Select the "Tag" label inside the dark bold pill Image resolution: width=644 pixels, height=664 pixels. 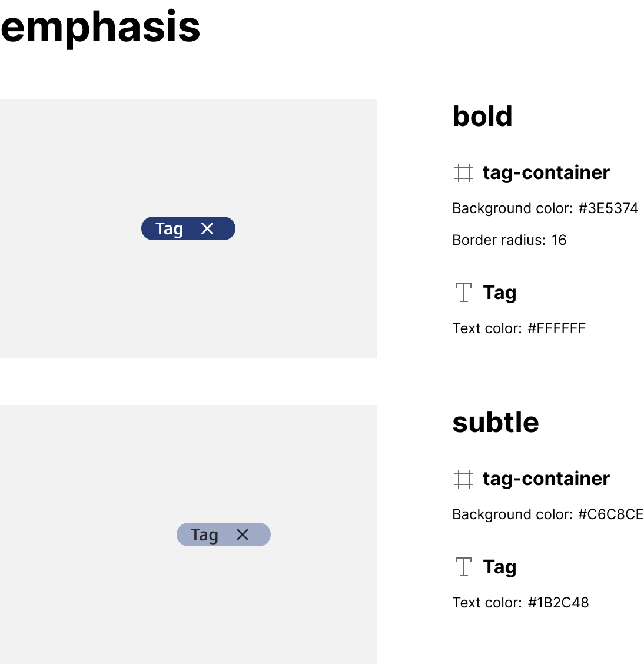click(x=169, y=228)
